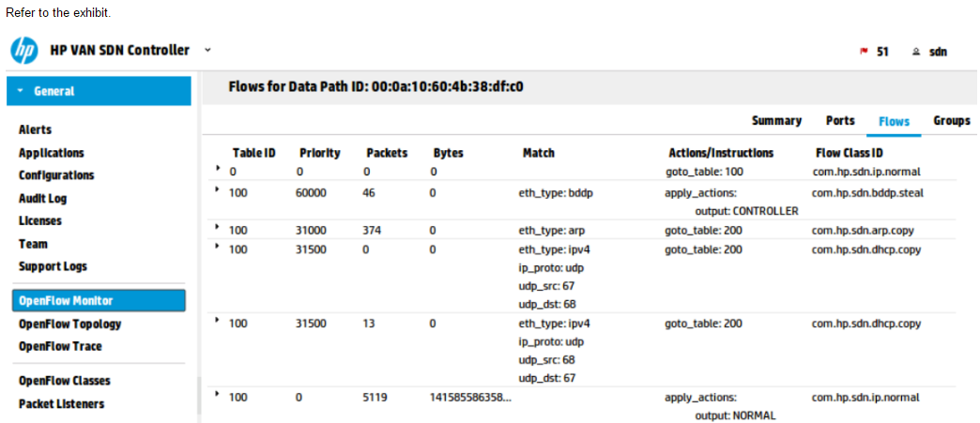Click the sidebar vertical scrollbar
The width and height of the screenshot is (980, 423).
click(199, 396)
